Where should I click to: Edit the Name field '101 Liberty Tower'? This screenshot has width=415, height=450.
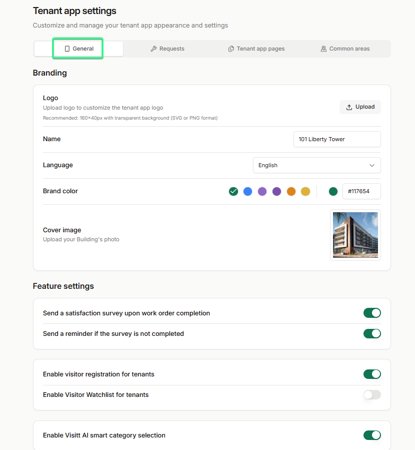(337, 139)
